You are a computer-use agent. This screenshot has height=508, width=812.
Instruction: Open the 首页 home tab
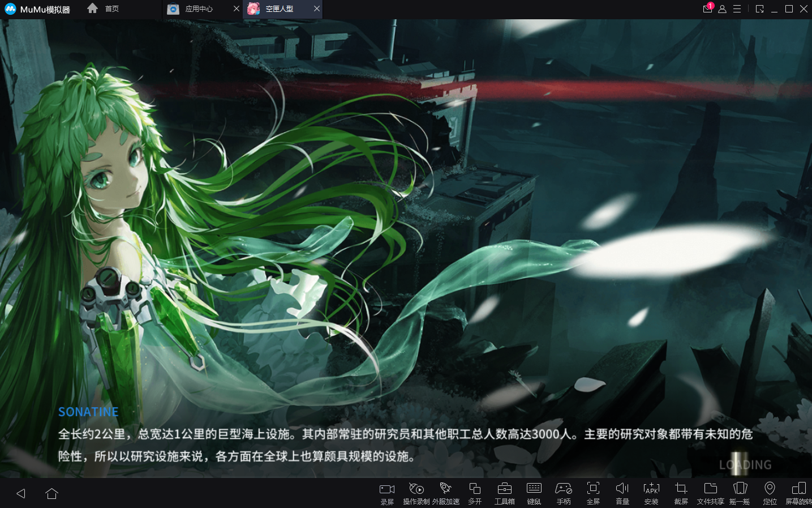(103, 8)
